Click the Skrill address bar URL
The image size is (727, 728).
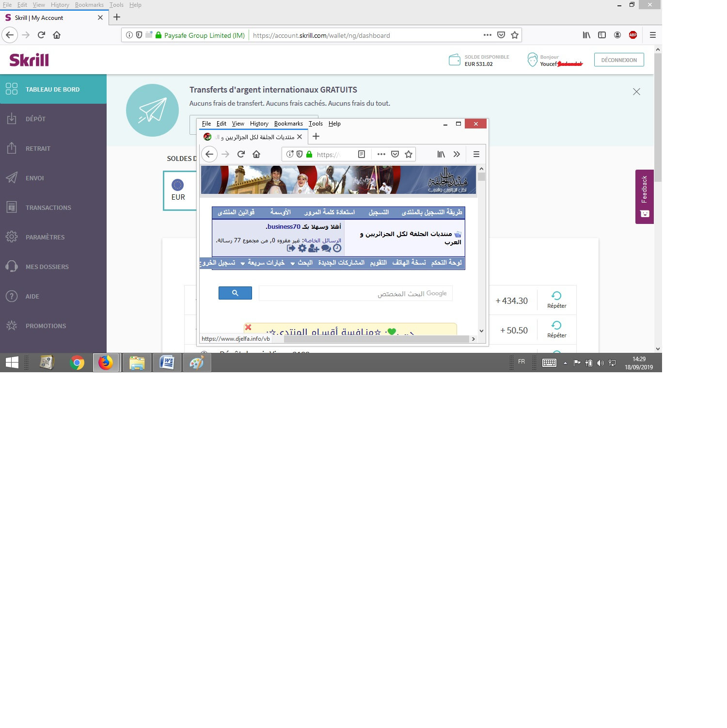pos(321,35)
